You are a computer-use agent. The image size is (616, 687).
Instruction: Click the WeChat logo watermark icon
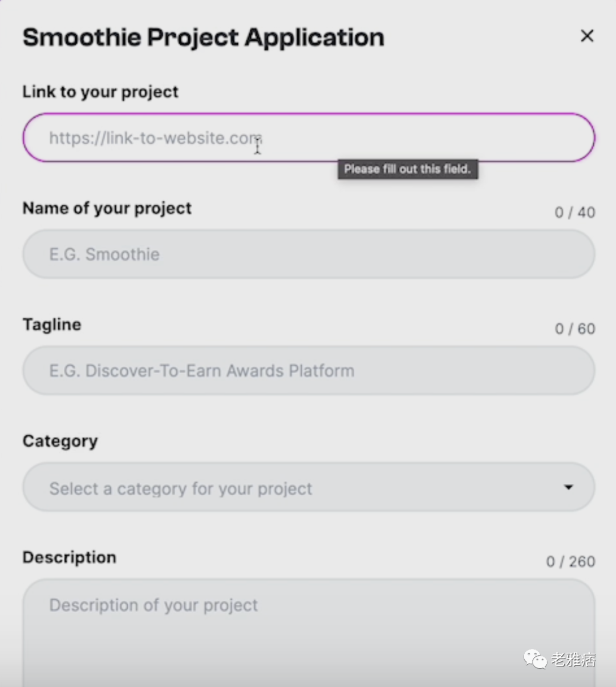click(x=535, y=659)
